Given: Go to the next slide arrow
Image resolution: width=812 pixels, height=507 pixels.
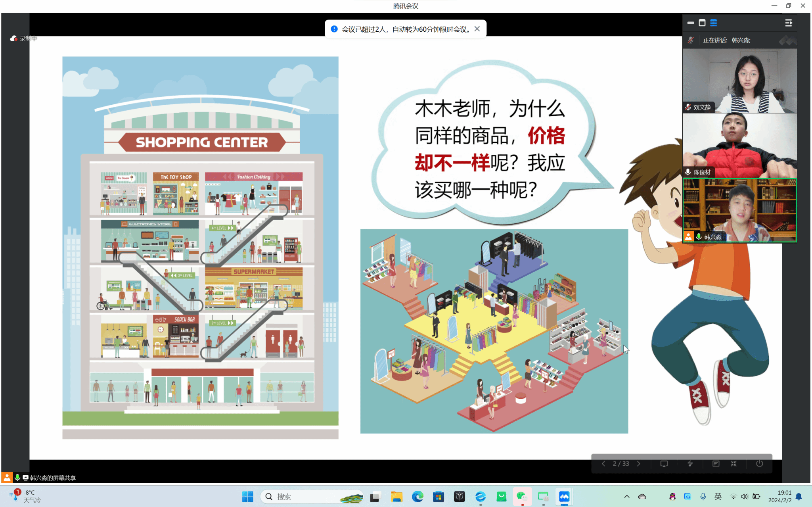Looking at the screenshot, I should 639,464.
